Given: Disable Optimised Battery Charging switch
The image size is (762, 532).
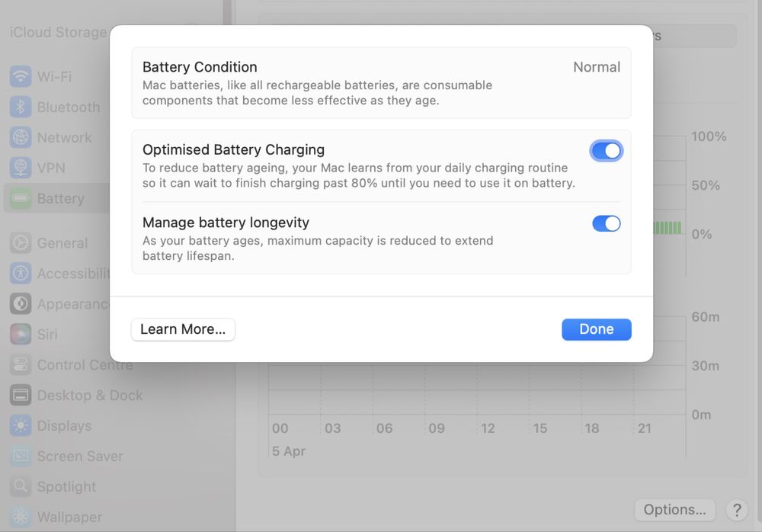Looking at the screenshot, I should (607, 151).
